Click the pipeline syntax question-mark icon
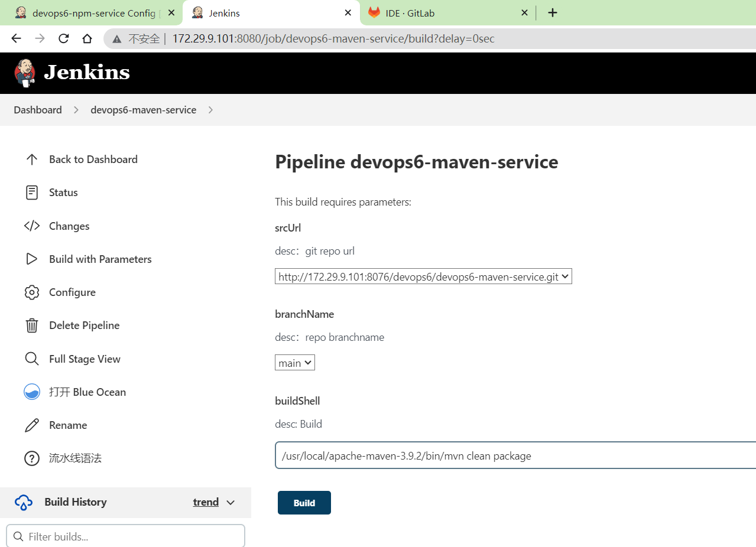Viewport: 756px width, 547px height. [32, 458]
